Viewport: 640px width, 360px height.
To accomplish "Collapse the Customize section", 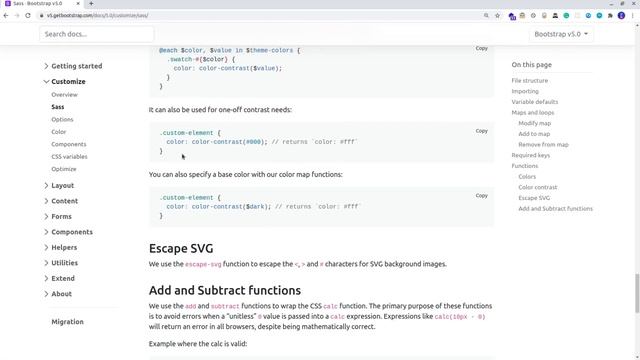I will pyautogui.click(x=64, y=82).
